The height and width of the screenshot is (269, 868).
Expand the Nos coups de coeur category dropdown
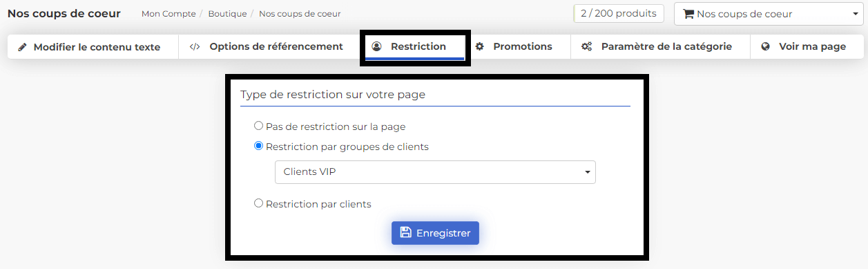tap(767, 14)
